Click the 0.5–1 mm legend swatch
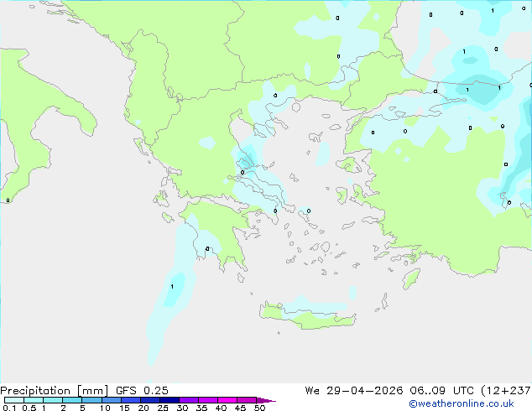The width and height of the screenshot is (532, 411). click(34, 400)
